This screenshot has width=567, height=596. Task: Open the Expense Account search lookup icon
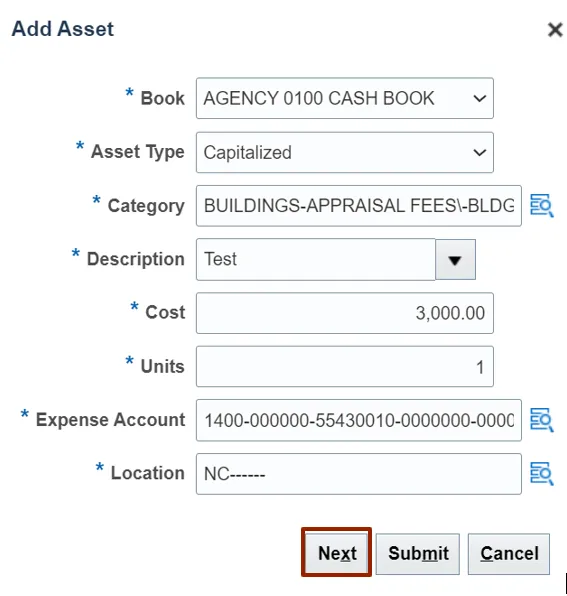pyautogui.click(x=542, y=420)
